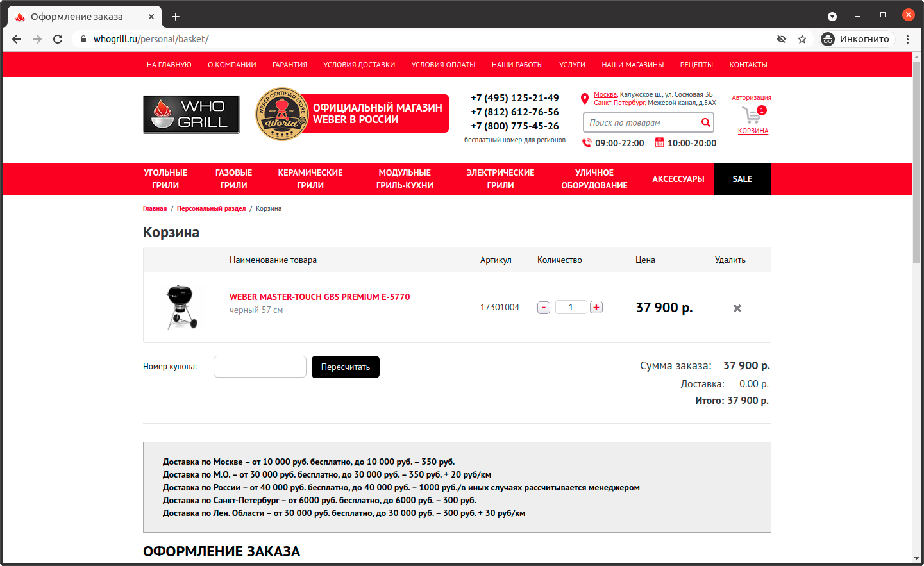
Task: Click phone number +7 (812) 612-76-56
Action: tap(515, 112)
